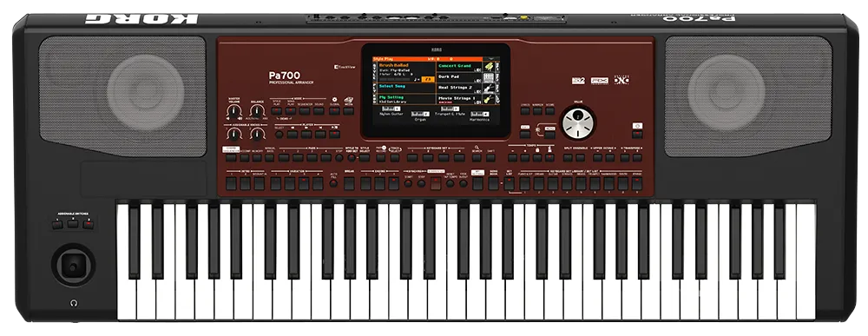The height and width of the screenshot is (336, 868).
Task: Open the SEARCH magnifier button
Action: [x=477, y=158]
